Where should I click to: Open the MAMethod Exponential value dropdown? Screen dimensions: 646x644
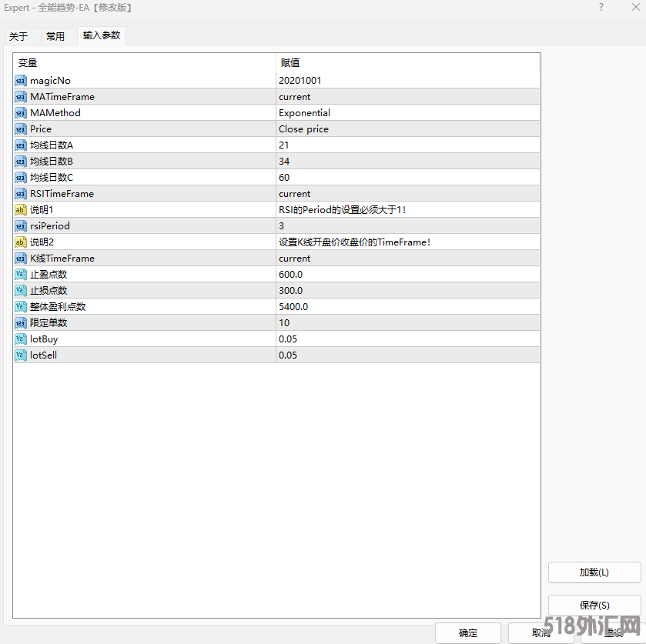pos(407,113)
